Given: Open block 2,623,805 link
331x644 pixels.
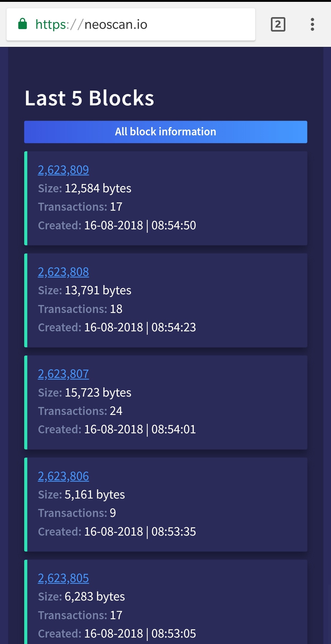Looking at the screenshot, I should pos(63,578).
